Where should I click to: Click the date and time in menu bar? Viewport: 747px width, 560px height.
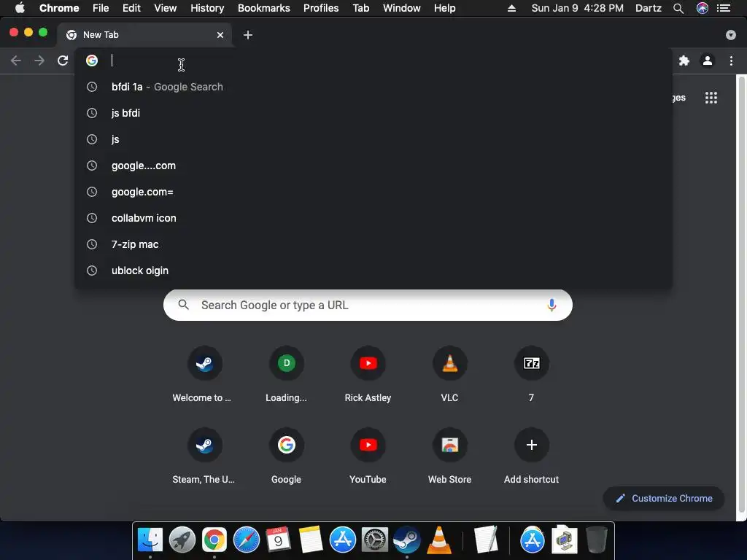pos(578,8)
